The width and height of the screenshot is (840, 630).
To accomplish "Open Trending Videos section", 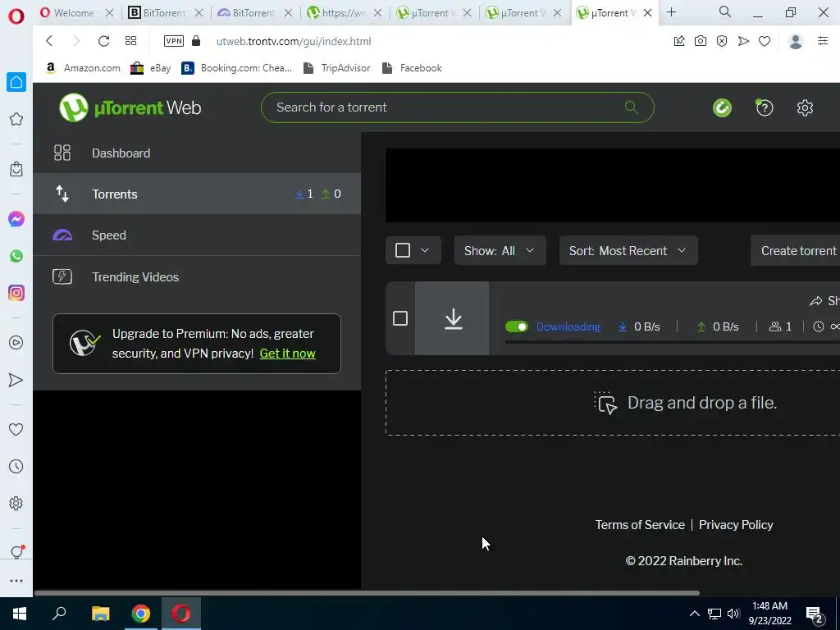I will (197, 277).
